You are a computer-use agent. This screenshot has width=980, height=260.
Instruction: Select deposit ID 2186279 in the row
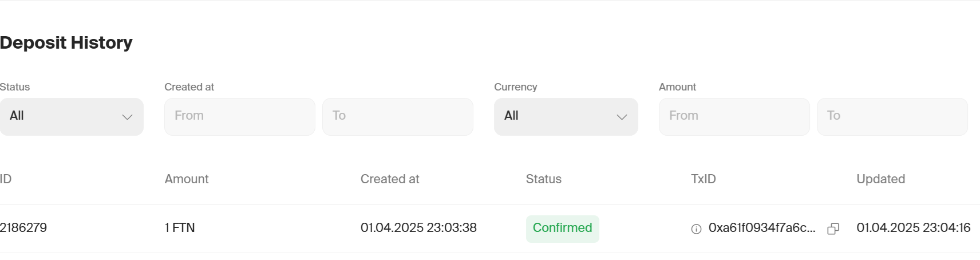click(x=23, y=228)
